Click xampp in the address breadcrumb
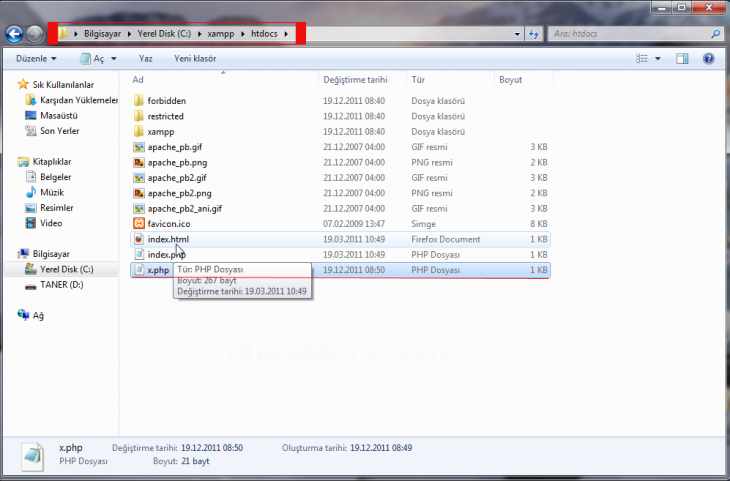This screenshot has width=730, height=481. tap(221, 34)
